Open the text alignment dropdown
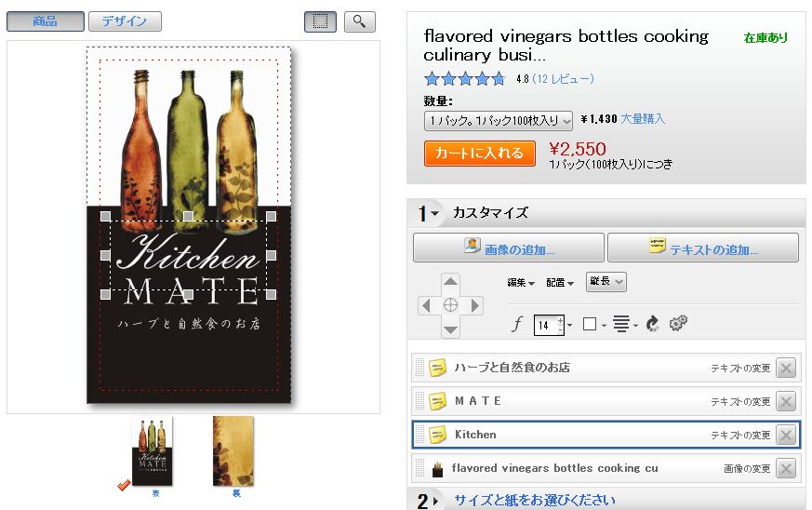This screenshot has height=510, width=812. click(x=624, y=325)
